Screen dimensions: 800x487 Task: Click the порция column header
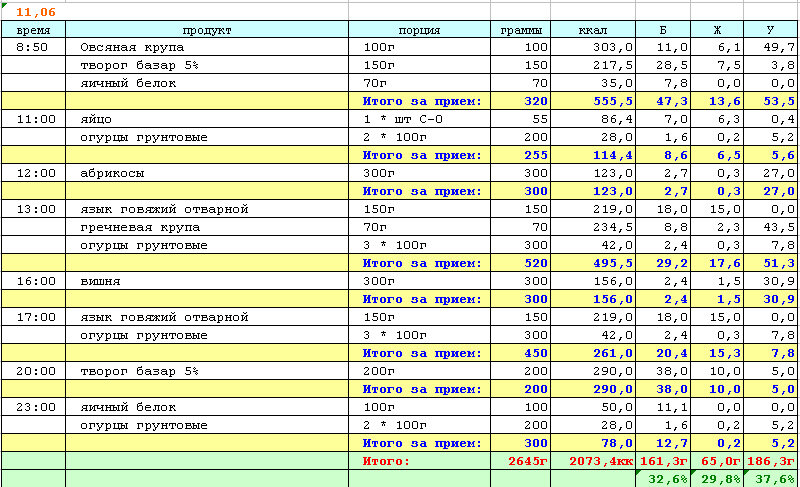[419, 30]
